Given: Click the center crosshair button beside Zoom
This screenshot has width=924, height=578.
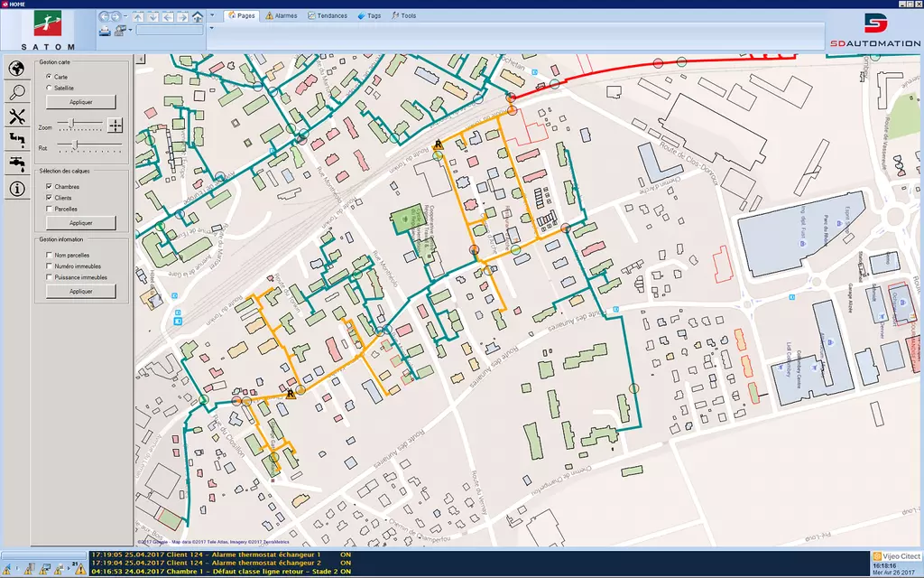Looking at the screenshot, I should 115,126.
